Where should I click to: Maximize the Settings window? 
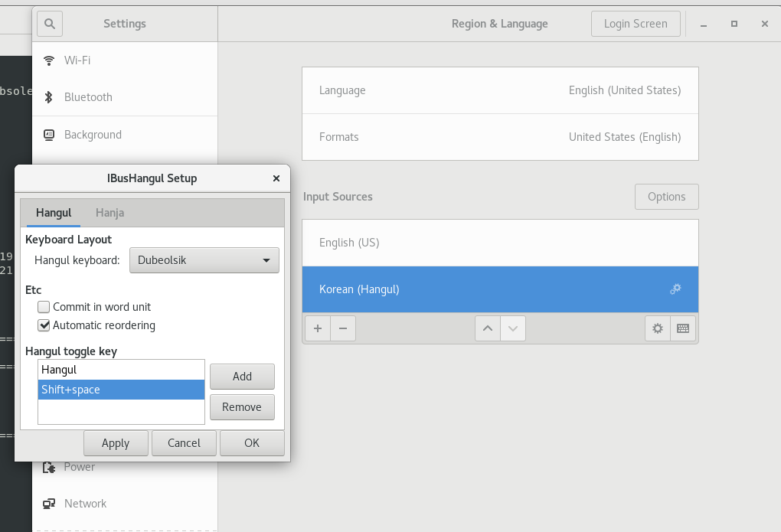pyautogui.click(x=734, y=24)
